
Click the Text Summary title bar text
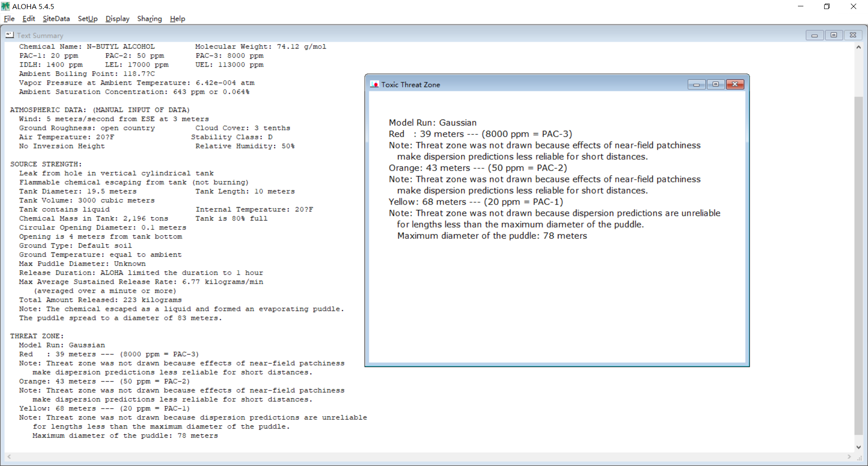point(40,35)
